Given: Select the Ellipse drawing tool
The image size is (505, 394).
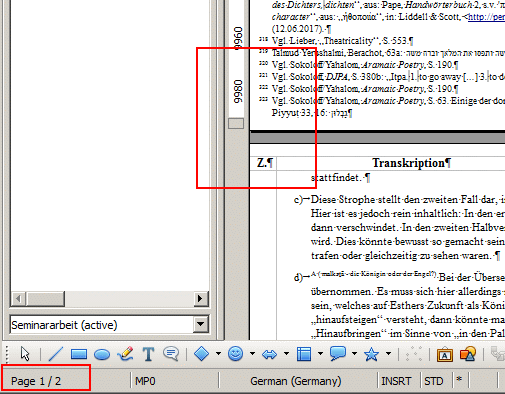Looking at the screenshot, I should coord(102,354).
